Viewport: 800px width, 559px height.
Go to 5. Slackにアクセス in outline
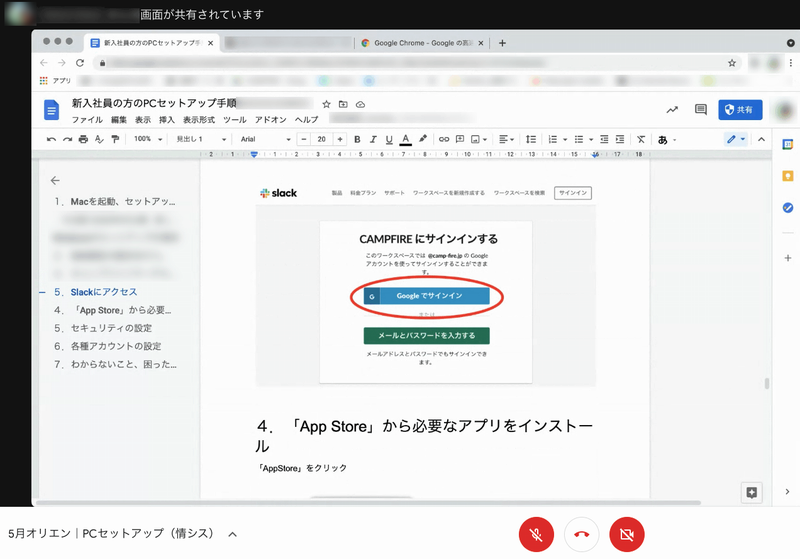click(96, 292)
